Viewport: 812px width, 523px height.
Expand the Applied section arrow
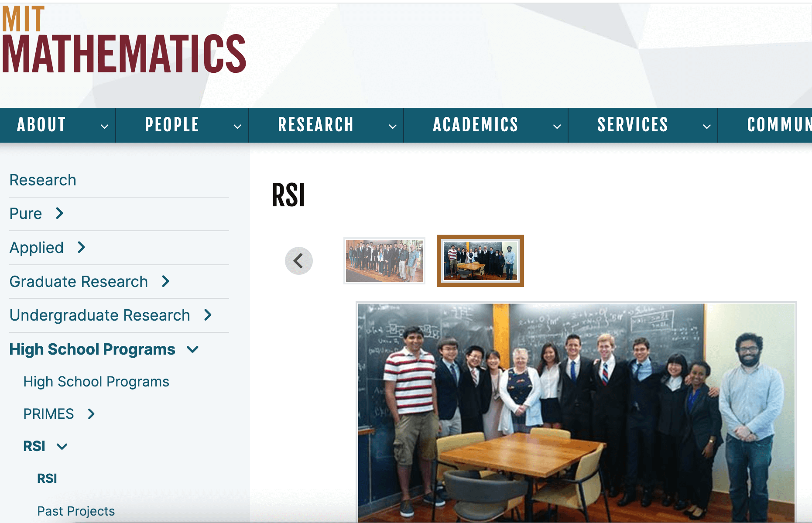tap(81, 247)
